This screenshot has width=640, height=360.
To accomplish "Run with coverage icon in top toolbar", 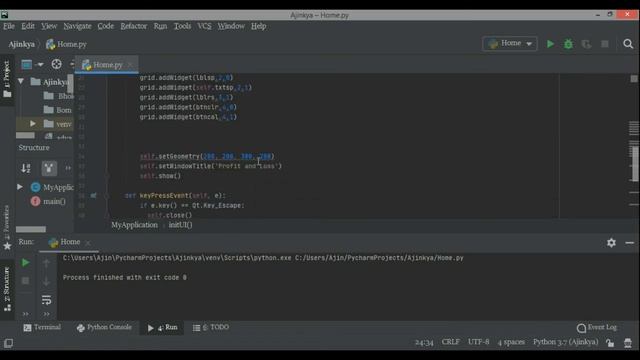I will tap(586, 44).
